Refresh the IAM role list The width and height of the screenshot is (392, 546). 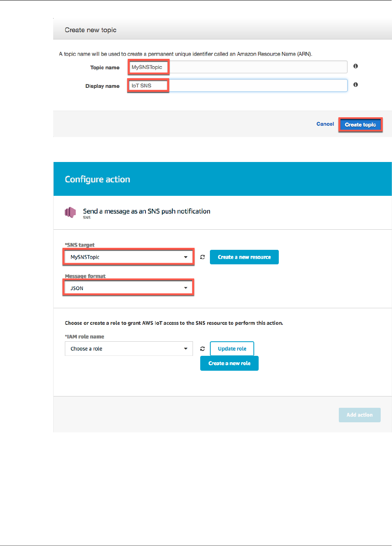pyautogui.click(x=202, y=349)
